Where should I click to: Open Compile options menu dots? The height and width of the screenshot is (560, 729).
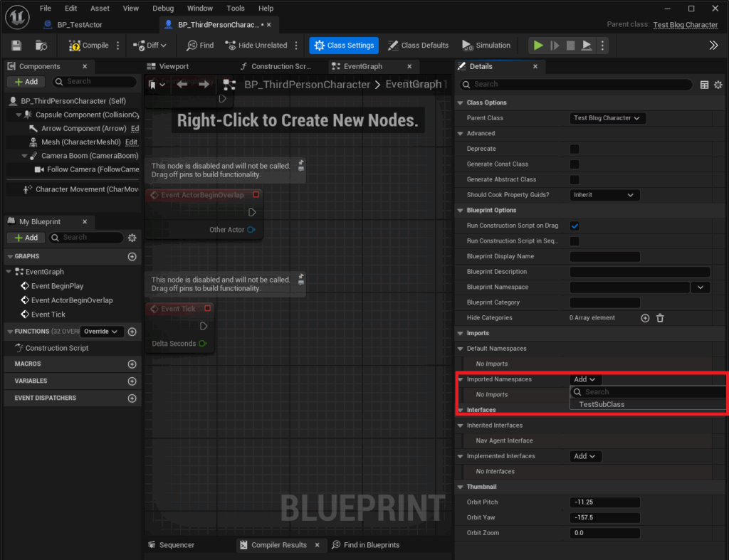[118, 45]
